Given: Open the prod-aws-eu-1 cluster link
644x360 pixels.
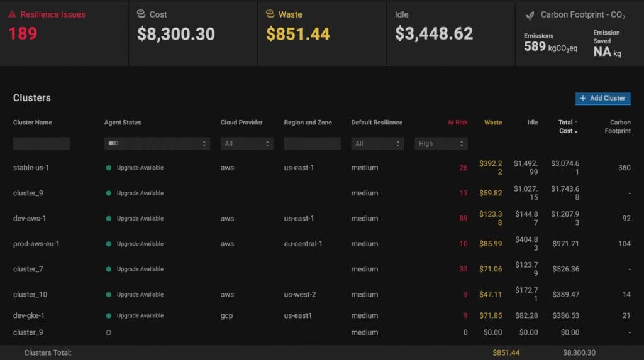Looking at the screenshot, I should click(36, 244).
